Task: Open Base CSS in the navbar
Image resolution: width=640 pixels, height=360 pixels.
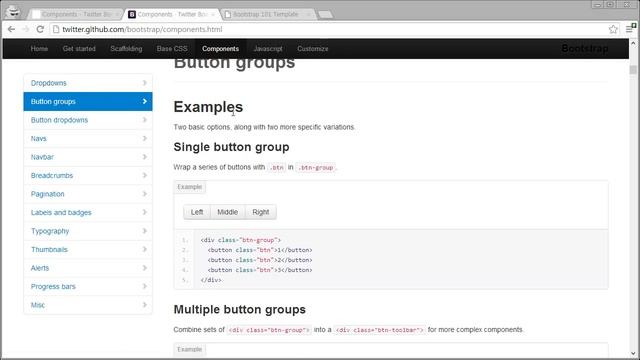Action: pos(172,49)
